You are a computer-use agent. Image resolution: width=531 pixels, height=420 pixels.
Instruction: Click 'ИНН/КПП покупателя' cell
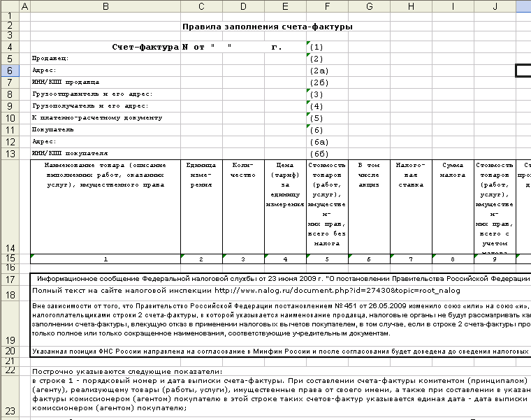click(x=106, y=154)
